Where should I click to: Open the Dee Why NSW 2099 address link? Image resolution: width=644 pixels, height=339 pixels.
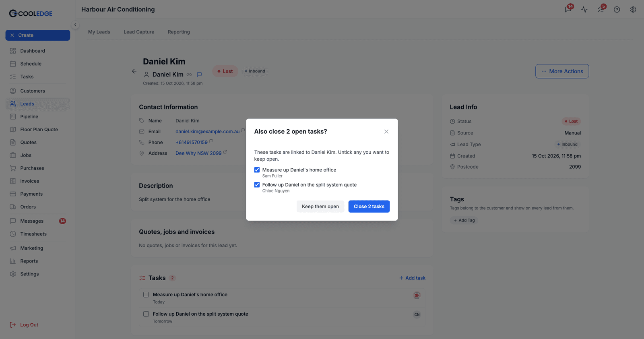(198, 153)
